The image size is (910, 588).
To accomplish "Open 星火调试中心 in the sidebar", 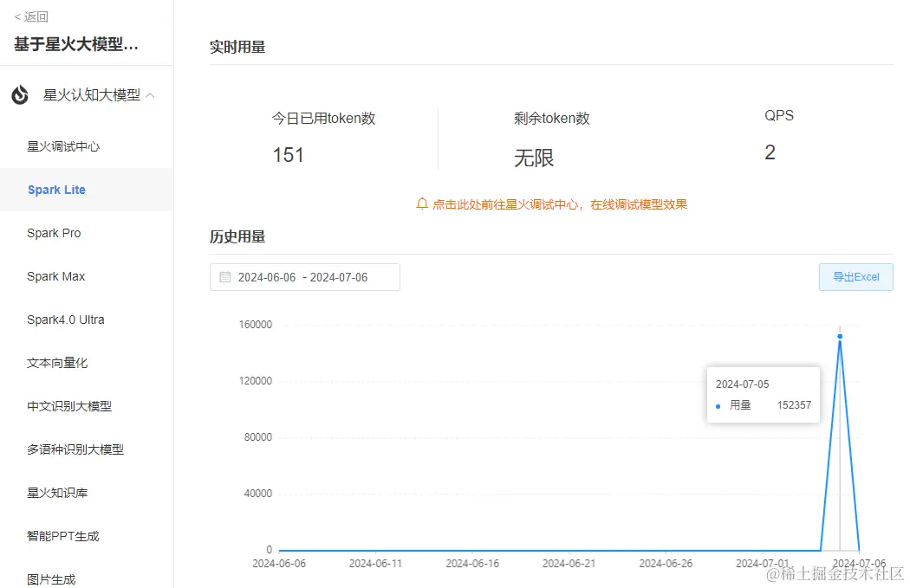I will [x=63, y=146].
